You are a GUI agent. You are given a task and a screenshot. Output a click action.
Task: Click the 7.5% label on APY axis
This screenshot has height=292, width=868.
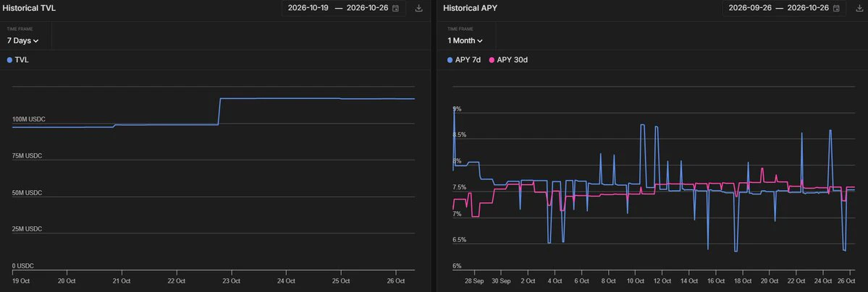click(x=459, y=187)
